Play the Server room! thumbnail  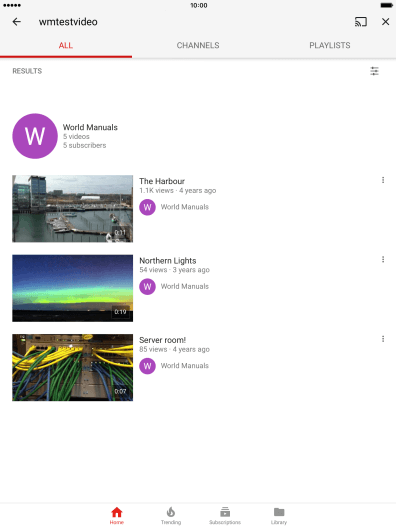coord(73,367)
